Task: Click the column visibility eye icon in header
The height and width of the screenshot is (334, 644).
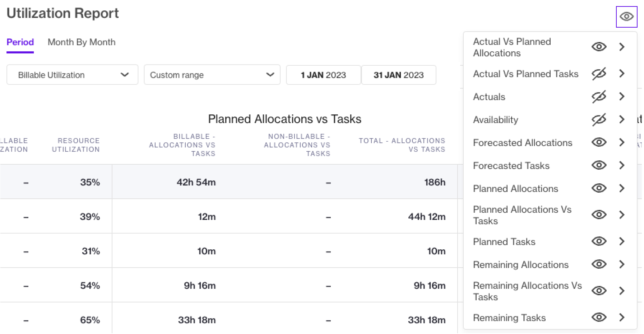Action: click(x=626, y=17)
